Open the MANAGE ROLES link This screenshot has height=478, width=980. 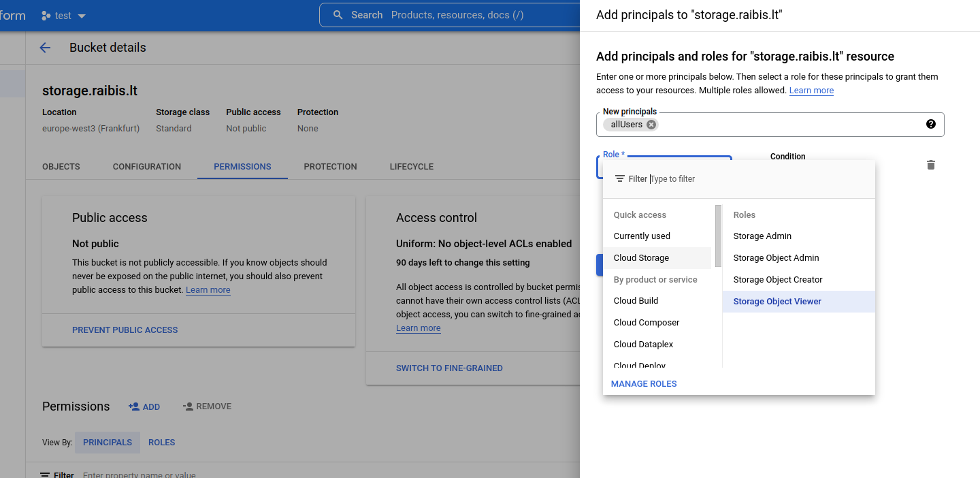click(643, 383)
